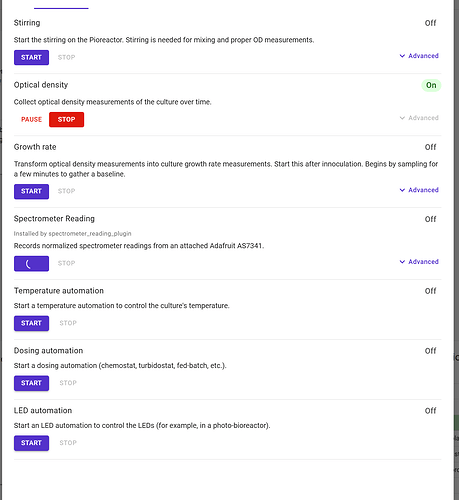459x500 pixels.
Task: Click the Stirring Off status label
Action: tap(430, 23)
